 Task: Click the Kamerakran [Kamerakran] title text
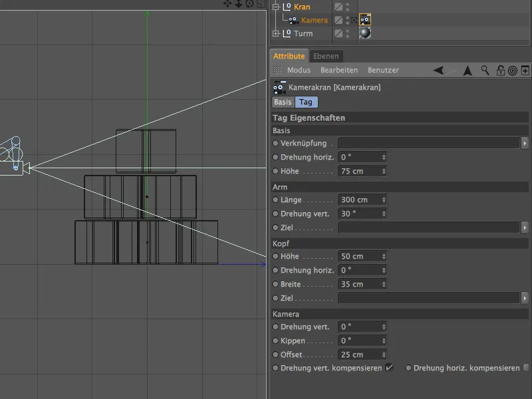(334, 87)
